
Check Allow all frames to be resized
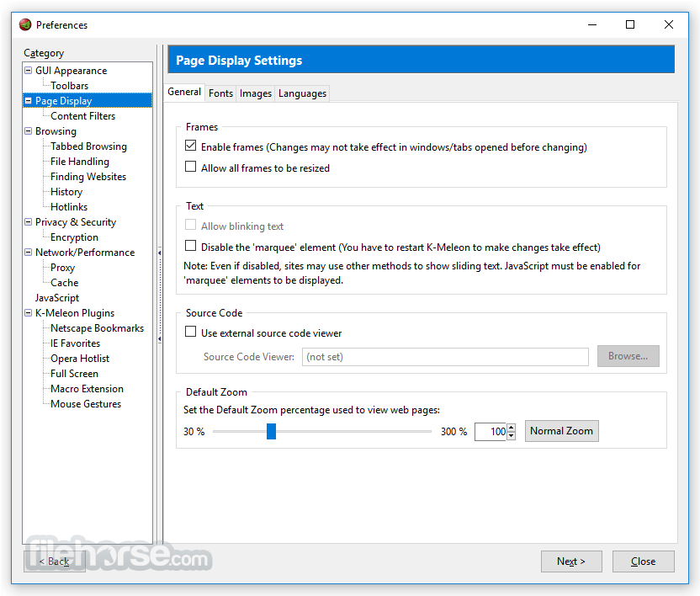click(191, 167)
